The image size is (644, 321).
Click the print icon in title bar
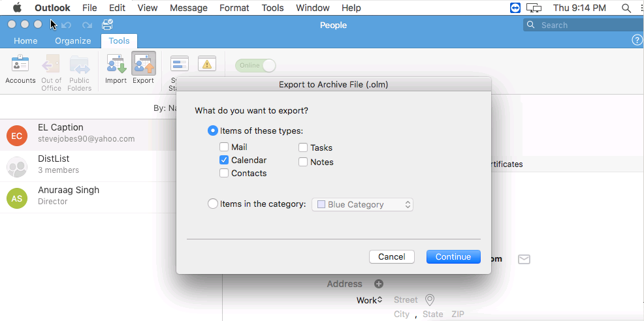[108, 25]
